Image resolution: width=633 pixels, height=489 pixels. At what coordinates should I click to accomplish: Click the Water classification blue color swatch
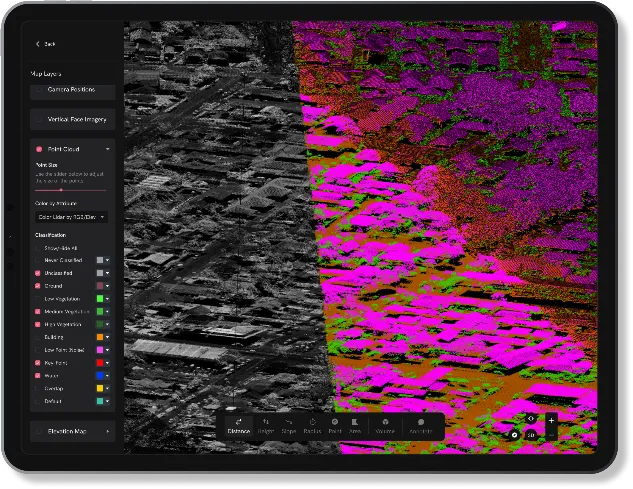100,375
